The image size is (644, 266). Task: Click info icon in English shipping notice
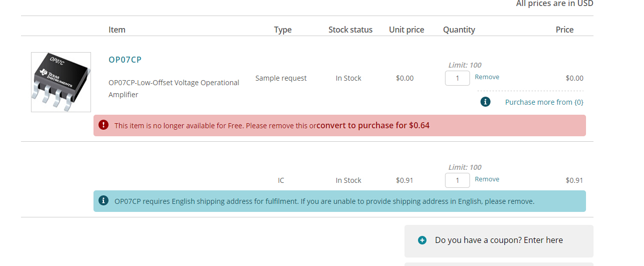coord(103,200)
